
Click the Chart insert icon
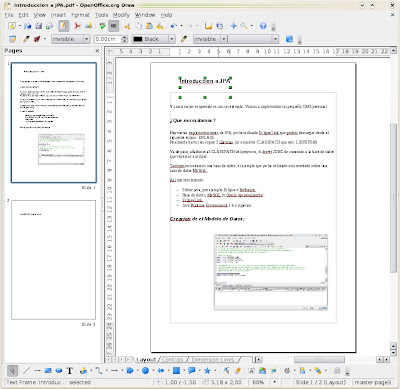click(208, 26)
